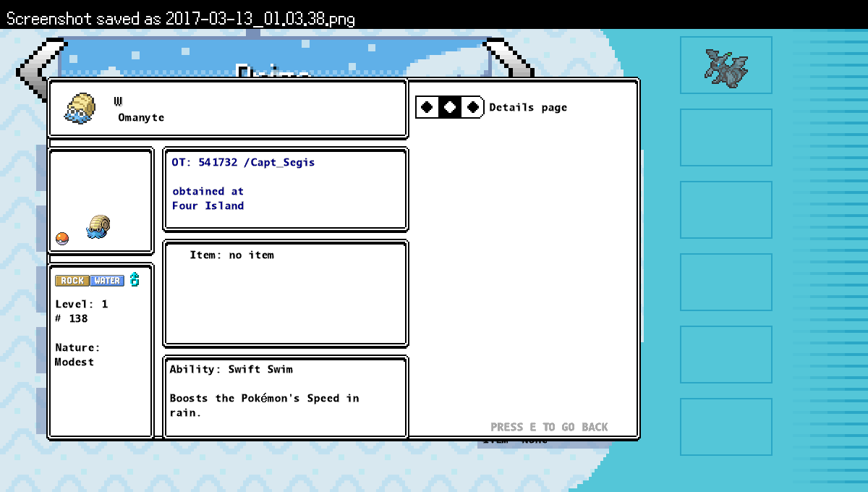Click the Item: no item field
The width and height of the screenshot is (868, 492).
tap(231, 255)
